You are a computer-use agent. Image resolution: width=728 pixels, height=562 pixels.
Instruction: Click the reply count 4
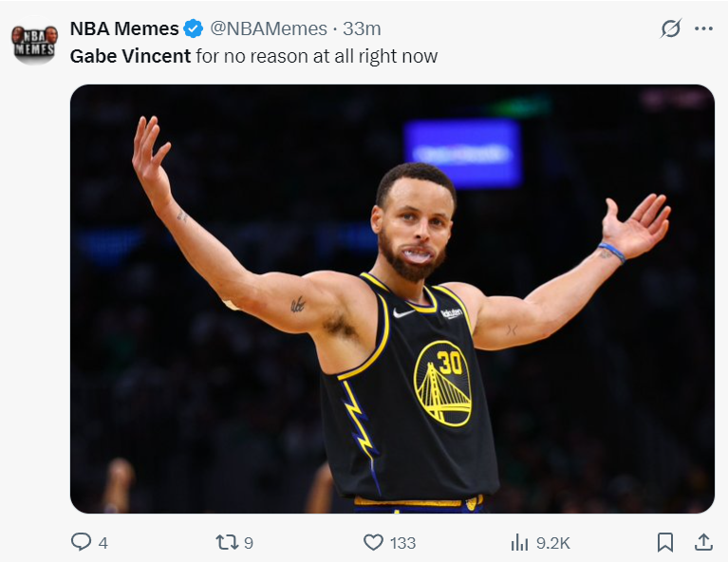[x=103, y=543]
